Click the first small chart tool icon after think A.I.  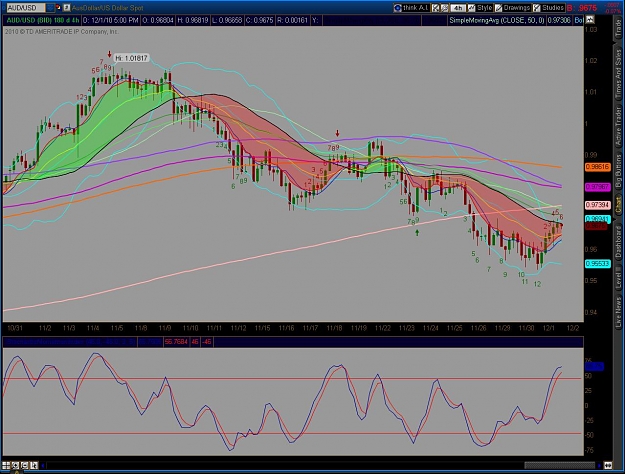click(x=436, y=8)
